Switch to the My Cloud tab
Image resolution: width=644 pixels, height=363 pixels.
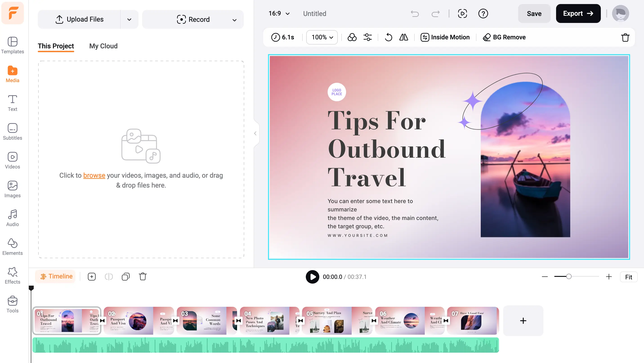(x=103, y=46)
